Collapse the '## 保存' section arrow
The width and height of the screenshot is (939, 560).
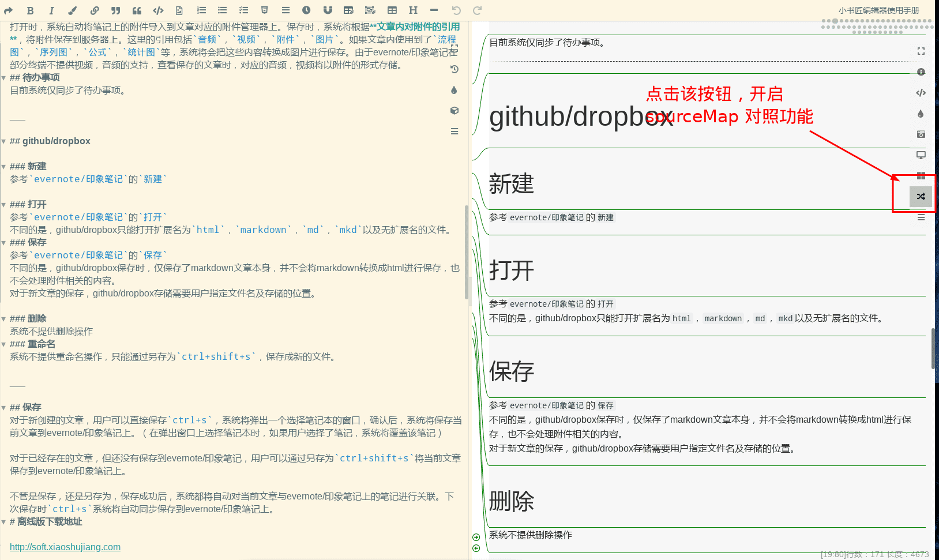[3, 408]
